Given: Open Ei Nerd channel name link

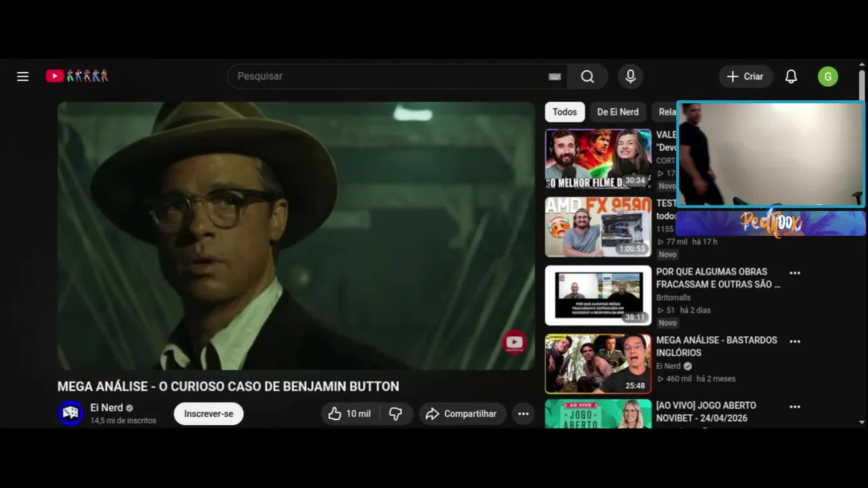Looking at the screenshot, I should (106, 407).
